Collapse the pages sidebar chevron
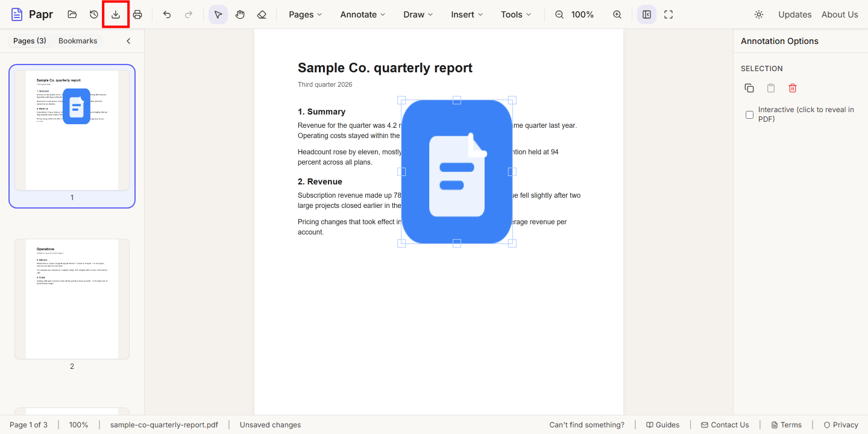This screenshot has width=868, height=434. (x=128, y=41)
